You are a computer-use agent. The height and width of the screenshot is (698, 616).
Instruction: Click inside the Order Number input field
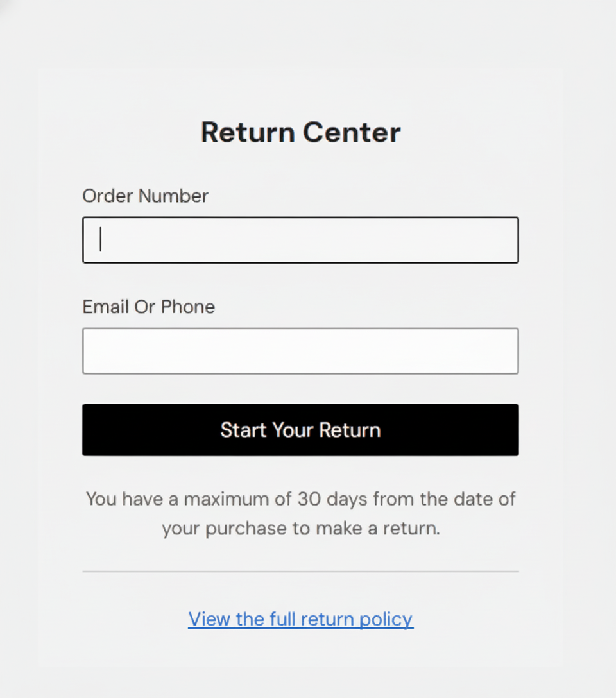click(x=300, y=240)
